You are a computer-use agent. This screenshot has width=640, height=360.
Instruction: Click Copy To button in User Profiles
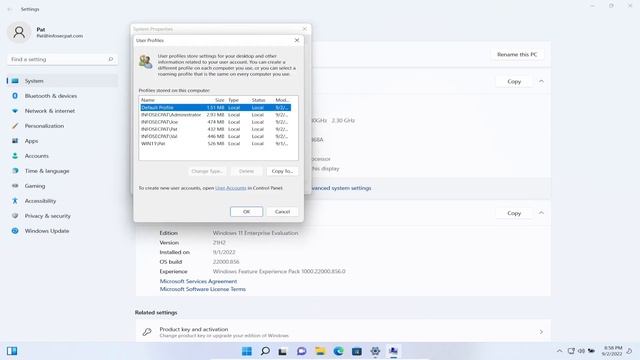coord(282,171)
